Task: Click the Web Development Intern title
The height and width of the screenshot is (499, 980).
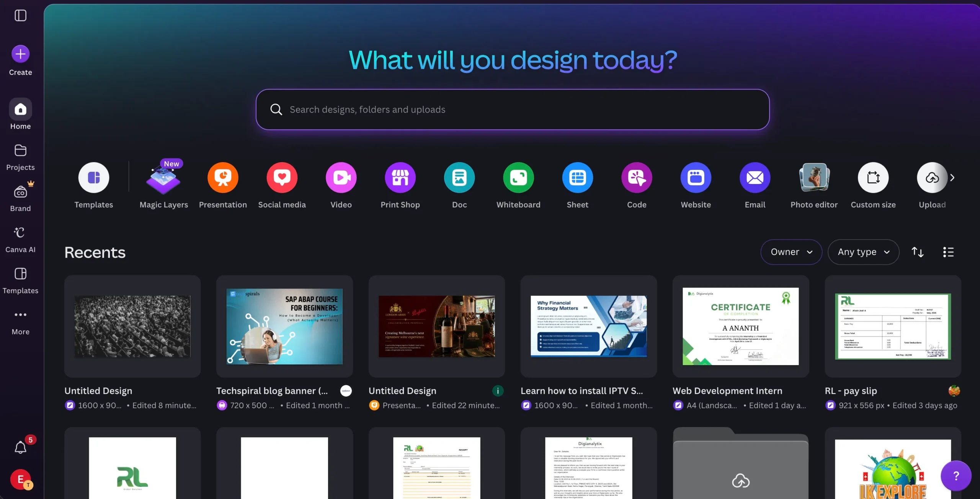Action: pyautogui.click(x=727, y=391)
